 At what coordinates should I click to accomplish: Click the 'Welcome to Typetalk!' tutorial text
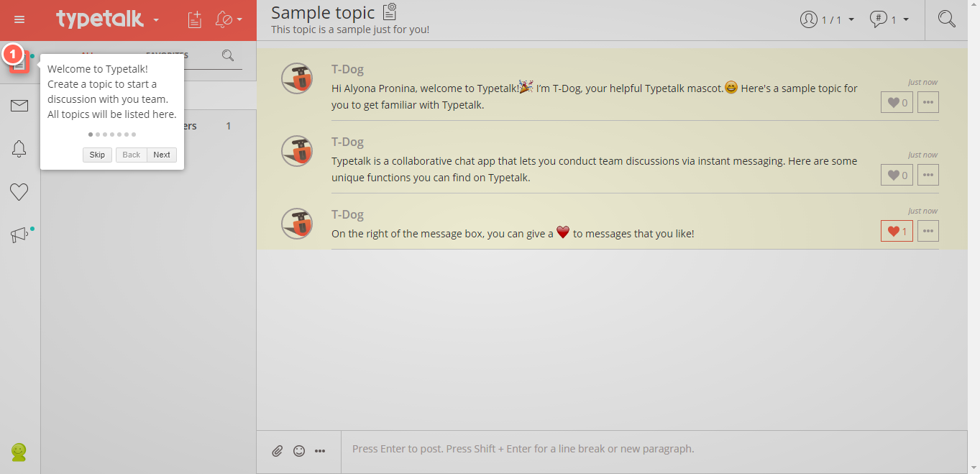[x=98, y=69]
